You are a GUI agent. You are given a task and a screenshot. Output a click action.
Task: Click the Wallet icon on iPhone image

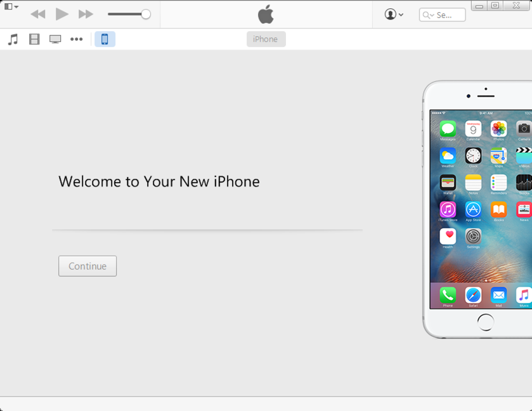(448, 183)
